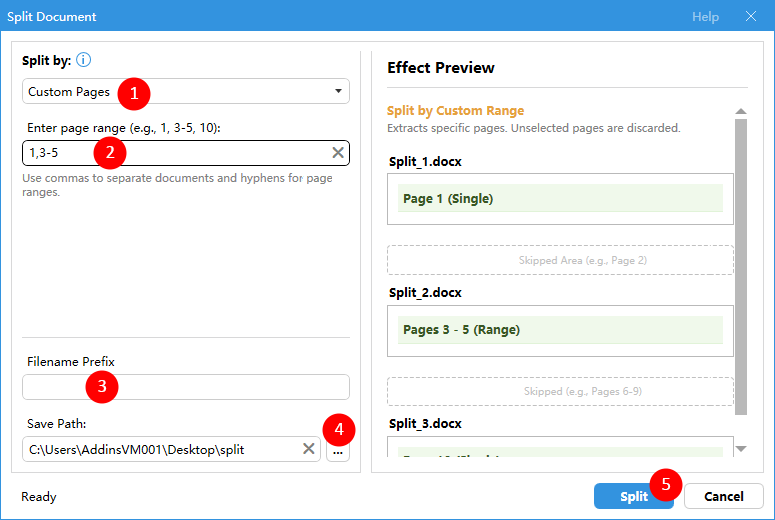Click the Filename Prefix input field
The image size is (775, 520).
click(x=186, y=387)
